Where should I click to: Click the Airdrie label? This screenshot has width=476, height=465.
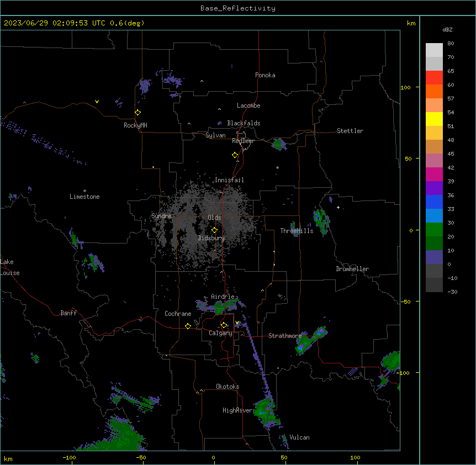(223, 297)
